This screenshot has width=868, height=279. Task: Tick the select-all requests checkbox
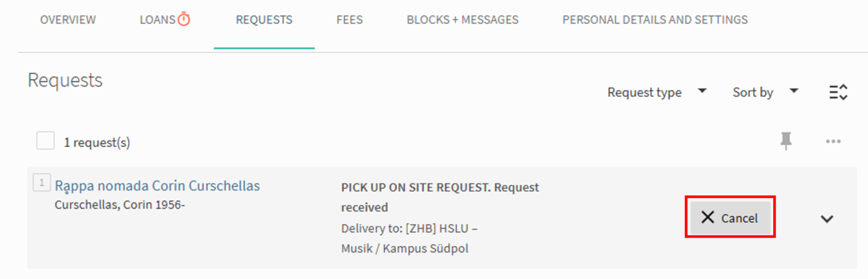pyautogui.click(x=45, y=142)
